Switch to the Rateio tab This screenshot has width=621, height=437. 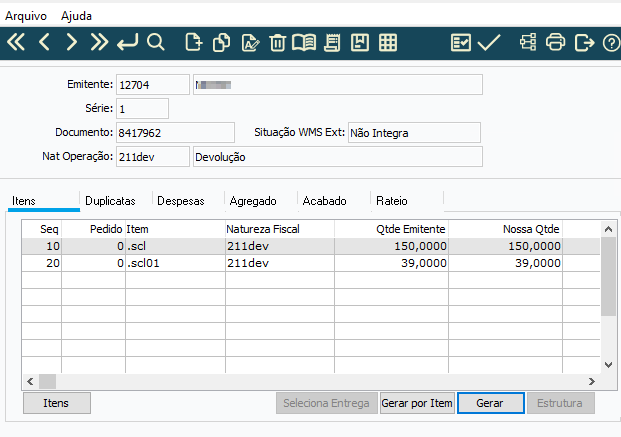tap(392, 201)
